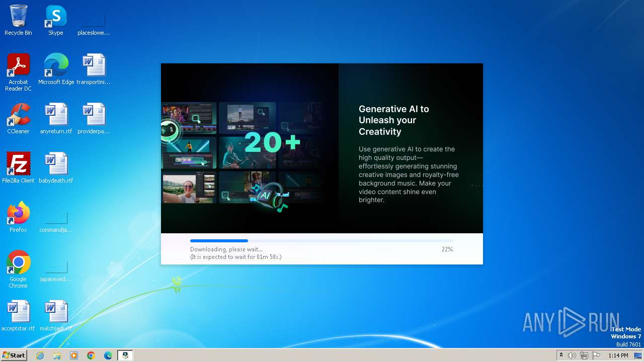The width and height of the screenshot is (644, 362).
Task: Open the network tray icon
Action: coord(584,355)
